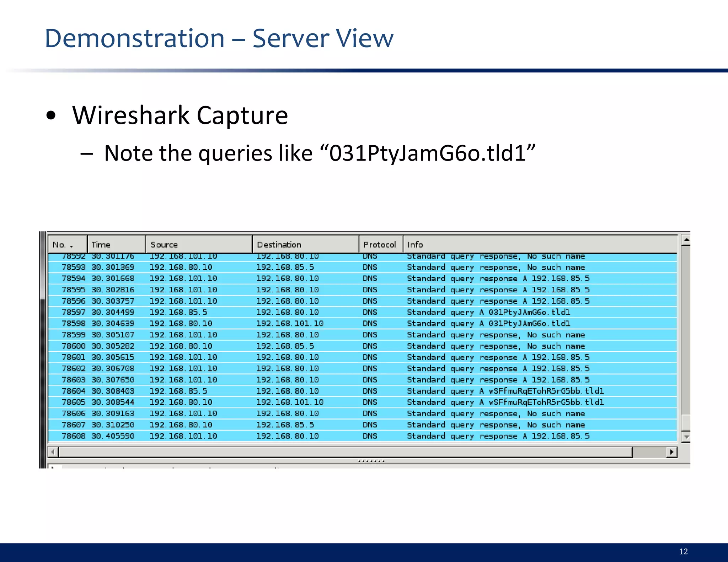
Task: Select packet number 78606
Action: tap(362, 414)
